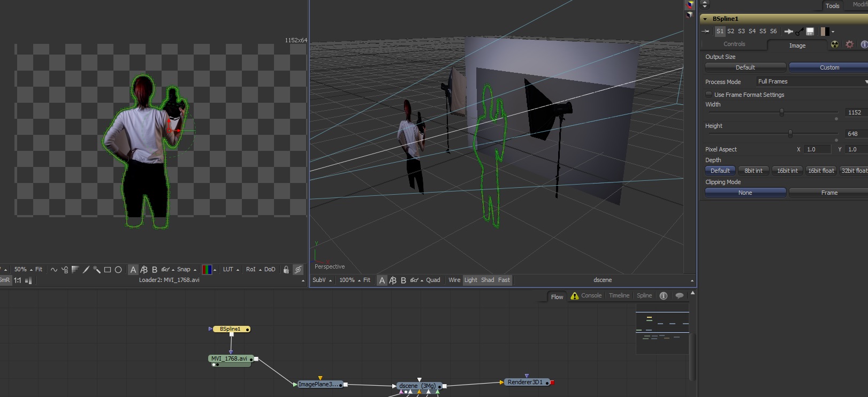868x397 pixels.
Task: Show buffer B in left viewer
Action: (x=155, y=270)
